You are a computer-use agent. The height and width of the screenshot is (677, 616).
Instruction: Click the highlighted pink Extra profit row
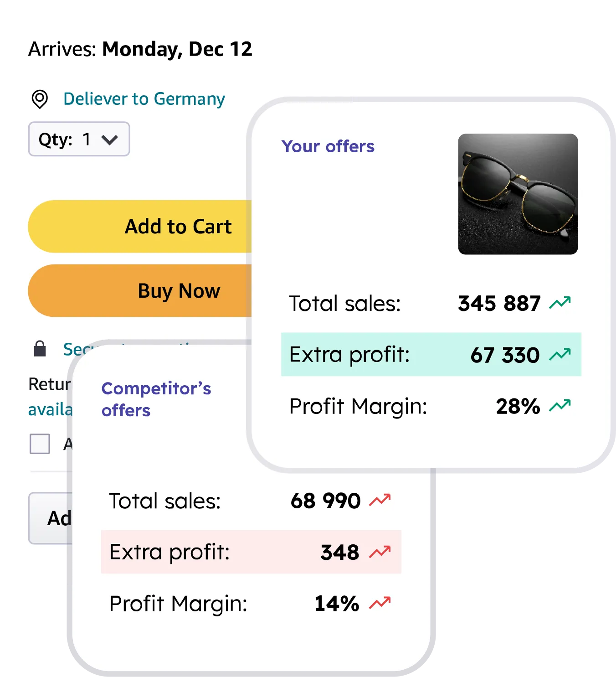pos(251,552)
